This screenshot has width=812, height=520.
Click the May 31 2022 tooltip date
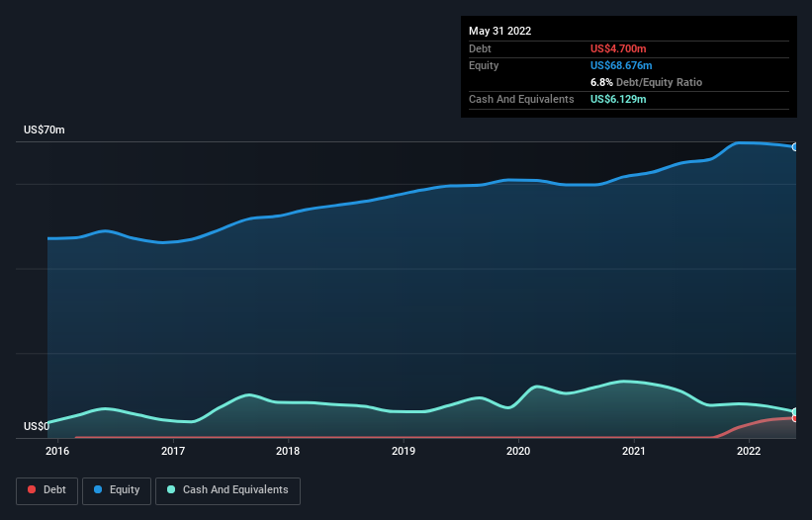499,31
